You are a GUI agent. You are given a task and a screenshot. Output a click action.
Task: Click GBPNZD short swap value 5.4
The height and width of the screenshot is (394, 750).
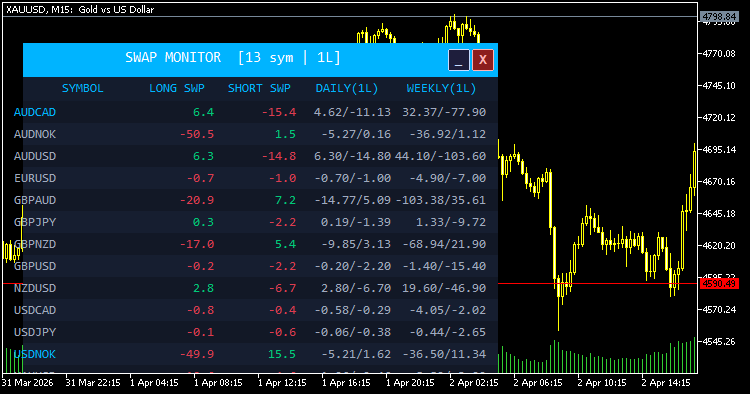click(x=286, y=244)
